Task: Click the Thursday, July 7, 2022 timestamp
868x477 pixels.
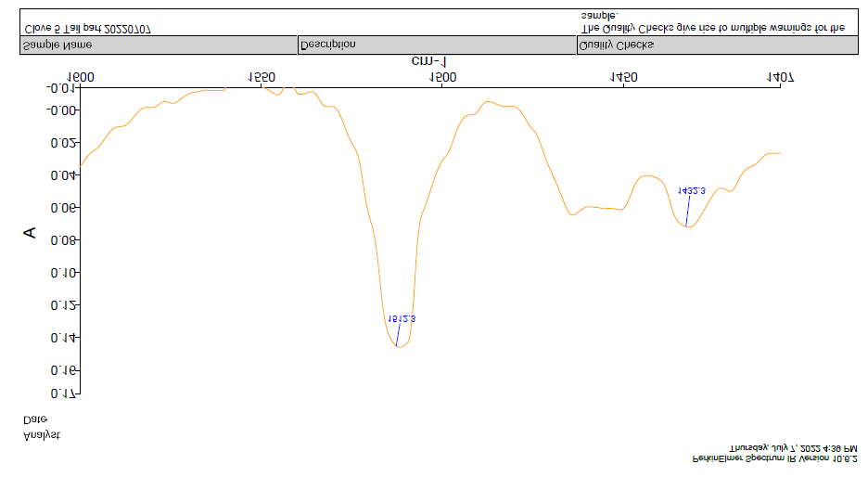Action: 793,447
